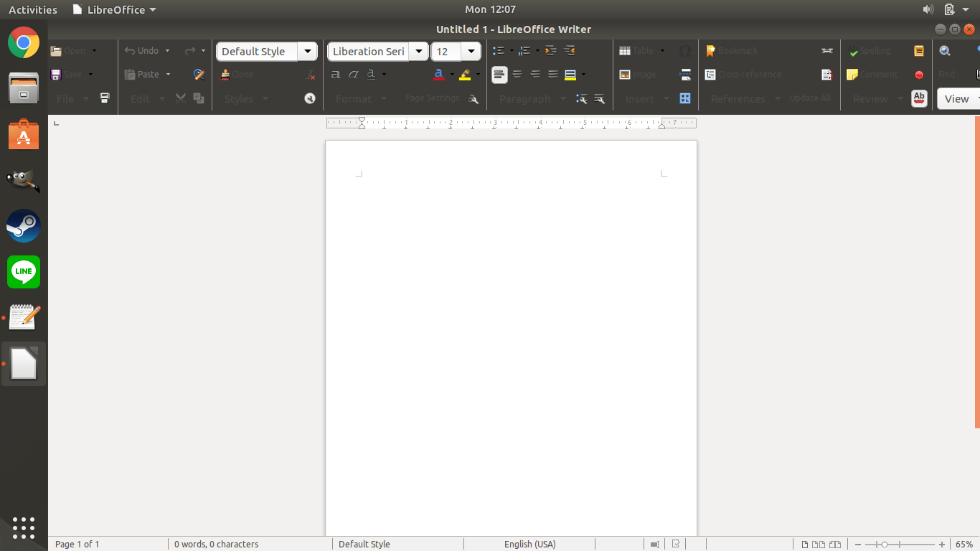Click the Increase Indent icon
This screenshot has height=551, width=980.
coord(551,51)
